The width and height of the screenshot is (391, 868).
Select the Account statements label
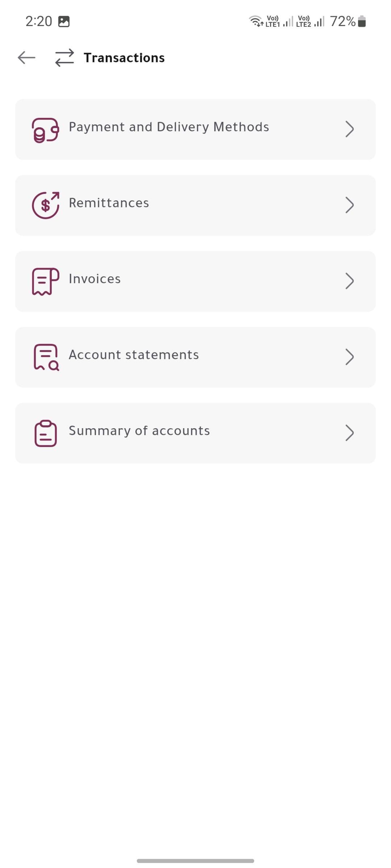(x=134, y=355)
